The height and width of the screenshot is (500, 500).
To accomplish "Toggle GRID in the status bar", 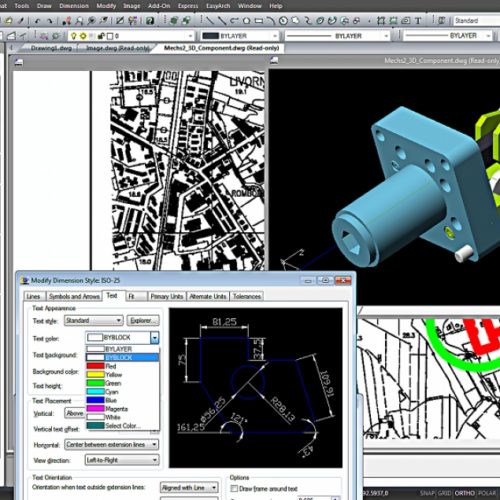I will (444, 493).
